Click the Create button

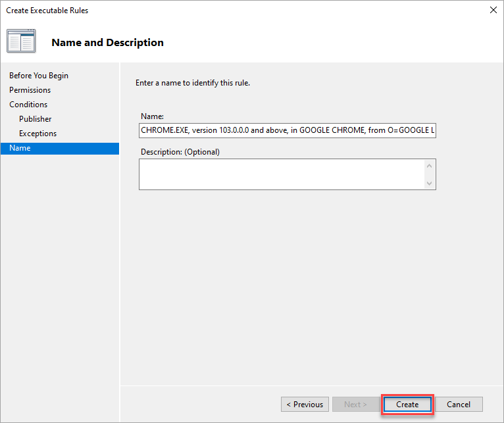pos(407,404)
